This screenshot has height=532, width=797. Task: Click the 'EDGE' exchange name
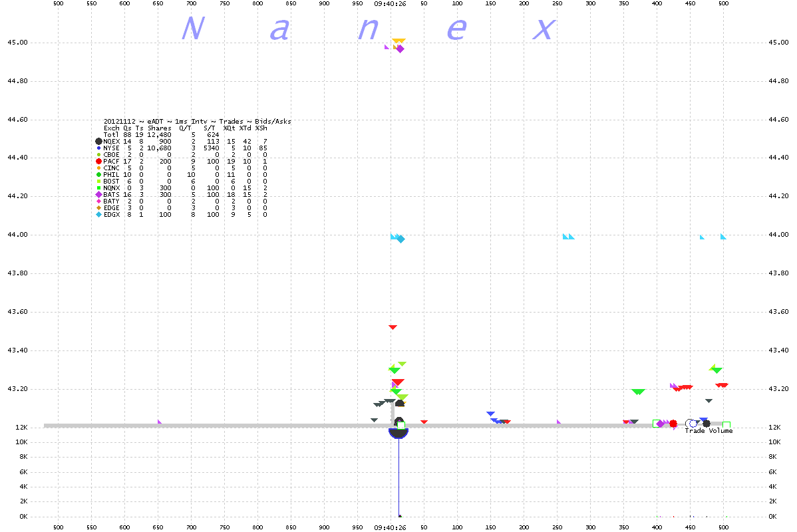[x=111, y=208]
